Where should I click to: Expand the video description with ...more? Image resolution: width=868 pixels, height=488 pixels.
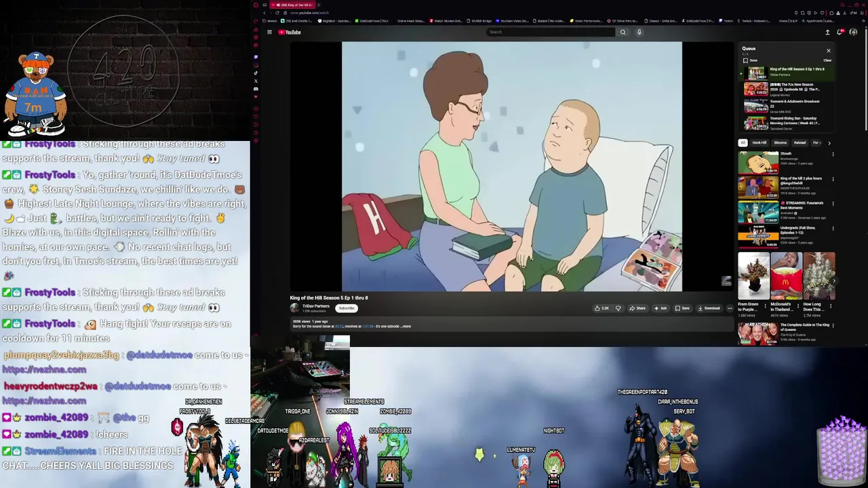(x=406, y=326)
